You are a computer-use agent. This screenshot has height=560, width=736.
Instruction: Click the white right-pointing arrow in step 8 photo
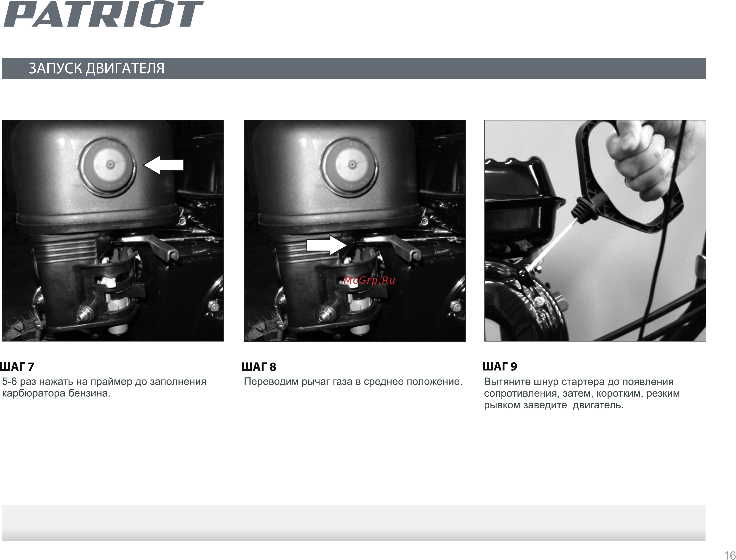coord(327,245)
